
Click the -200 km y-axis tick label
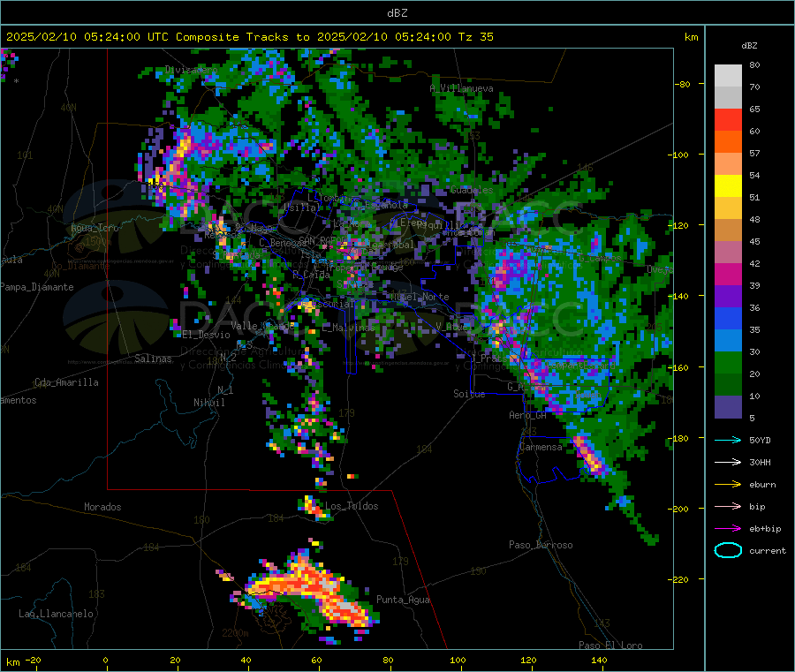point(678,509)
